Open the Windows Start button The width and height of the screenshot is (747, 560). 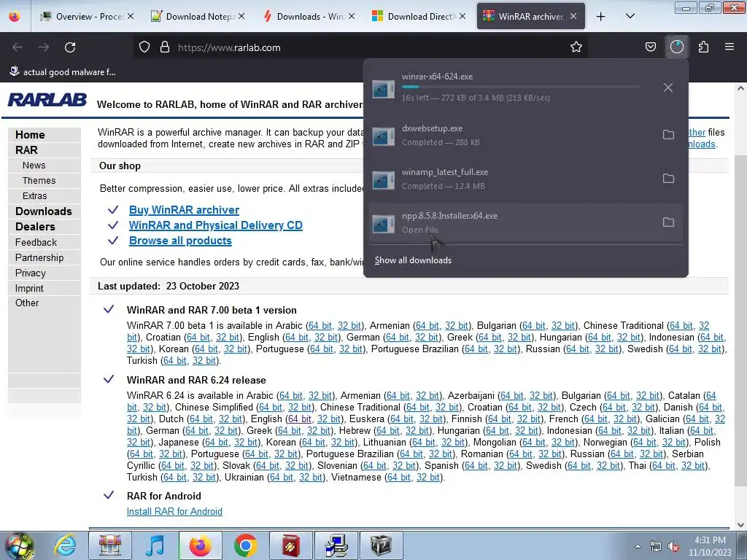tap(19, 545)
